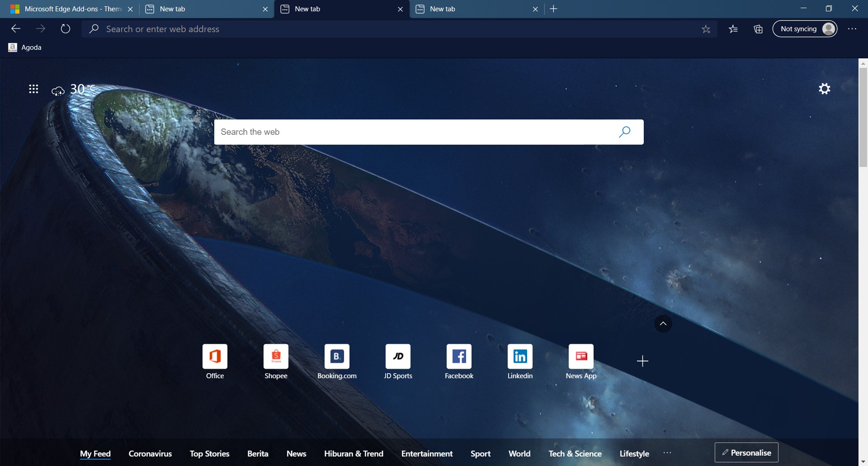Image resolution: width=868 pixels, height=466 pixels.
Task: Click the Refresh page icon
Action: (x=66, y=29)
